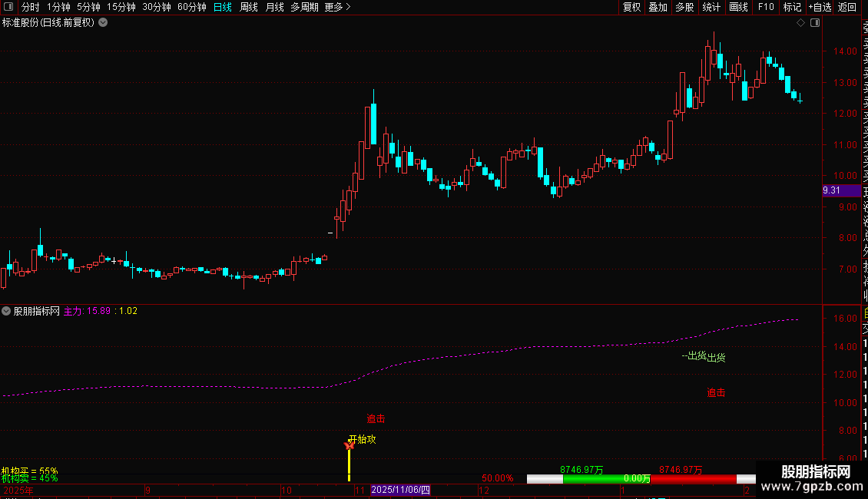Click the 16.00 indicator axis label
This screenshot has height=499, width=868.
coord(845,318)
